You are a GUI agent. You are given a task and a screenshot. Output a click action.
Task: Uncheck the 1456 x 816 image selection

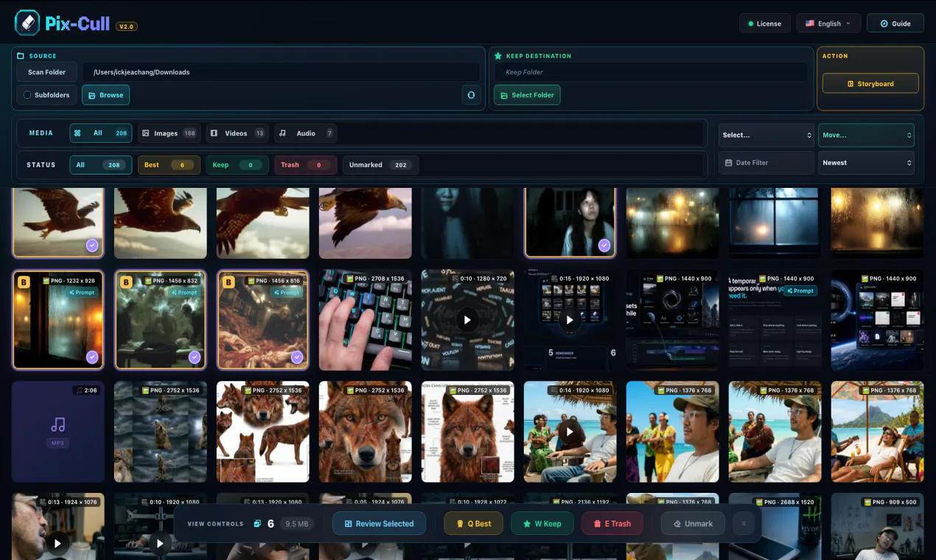pos(297,357)
